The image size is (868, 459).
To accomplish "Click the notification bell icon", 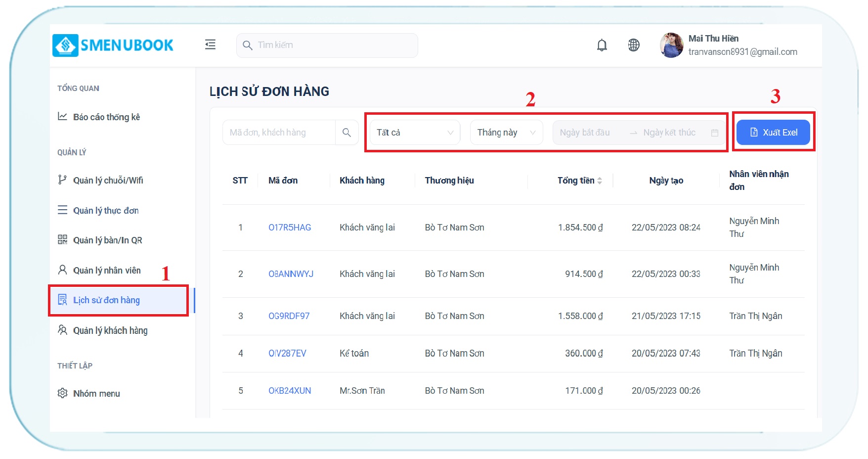I will (602, 46).
